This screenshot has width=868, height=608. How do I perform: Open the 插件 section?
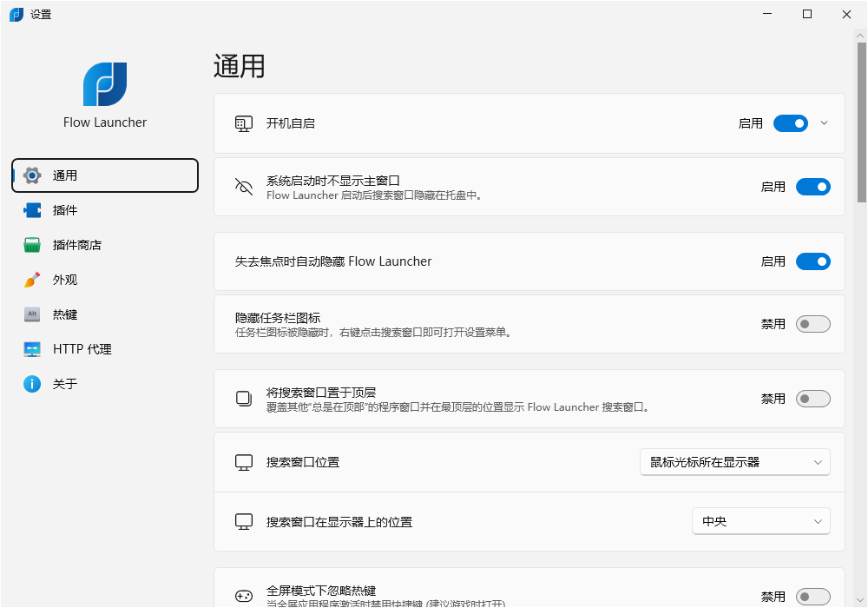click(105, 210)
